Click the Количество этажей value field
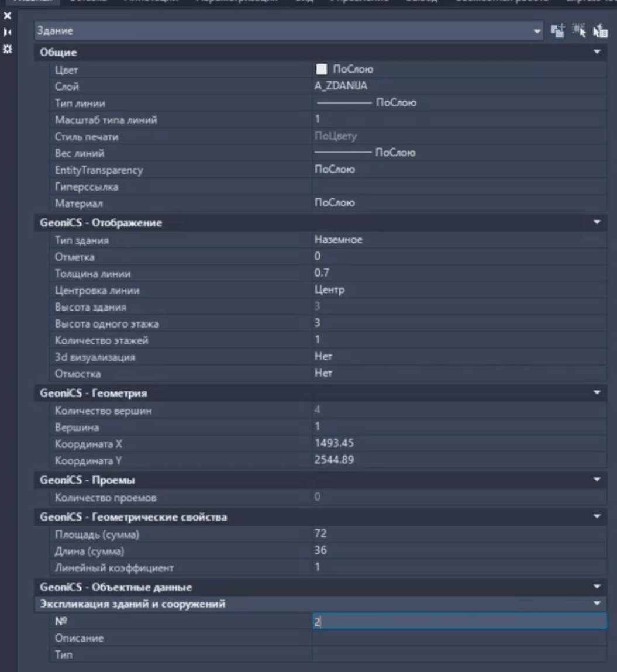The width and height of the screenshot is (617, 672). pos(459,340)
